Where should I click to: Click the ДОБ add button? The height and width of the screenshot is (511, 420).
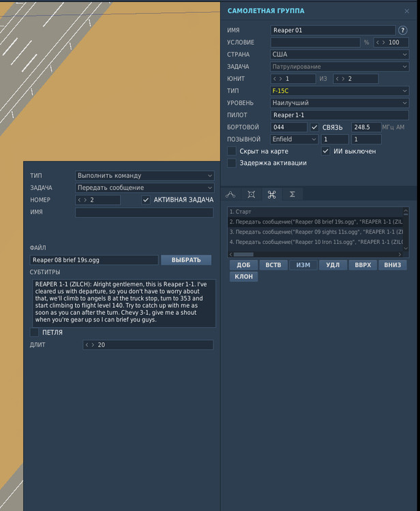click(243, 265)
